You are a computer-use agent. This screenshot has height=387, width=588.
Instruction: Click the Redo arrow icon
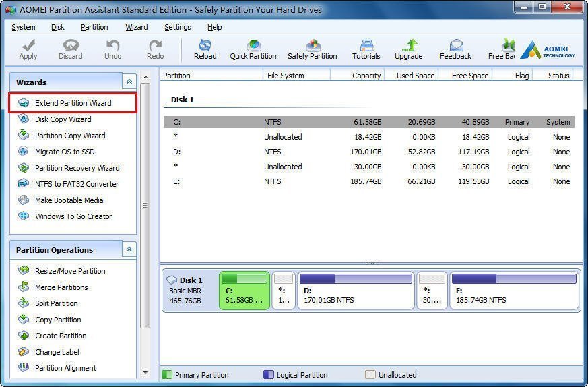click(x=155, y=45)
